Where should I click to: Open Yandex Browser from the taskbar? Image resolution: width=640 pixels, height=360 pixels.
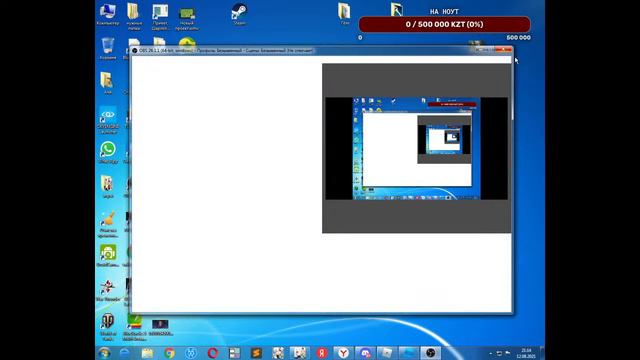tap(343, 353)
